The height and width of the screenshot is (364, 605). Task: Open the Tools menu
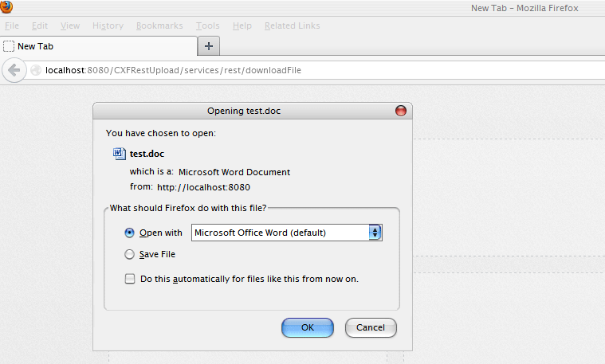(x=207, y=25)
